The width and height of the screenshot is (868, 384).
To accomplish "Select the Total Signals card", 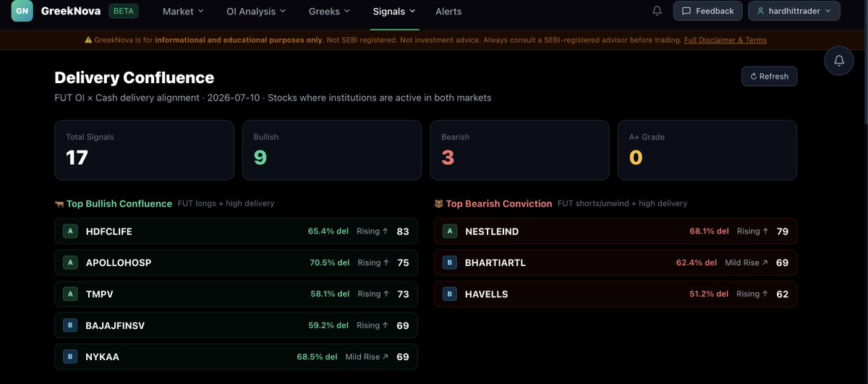I will (x=144, y=150).
